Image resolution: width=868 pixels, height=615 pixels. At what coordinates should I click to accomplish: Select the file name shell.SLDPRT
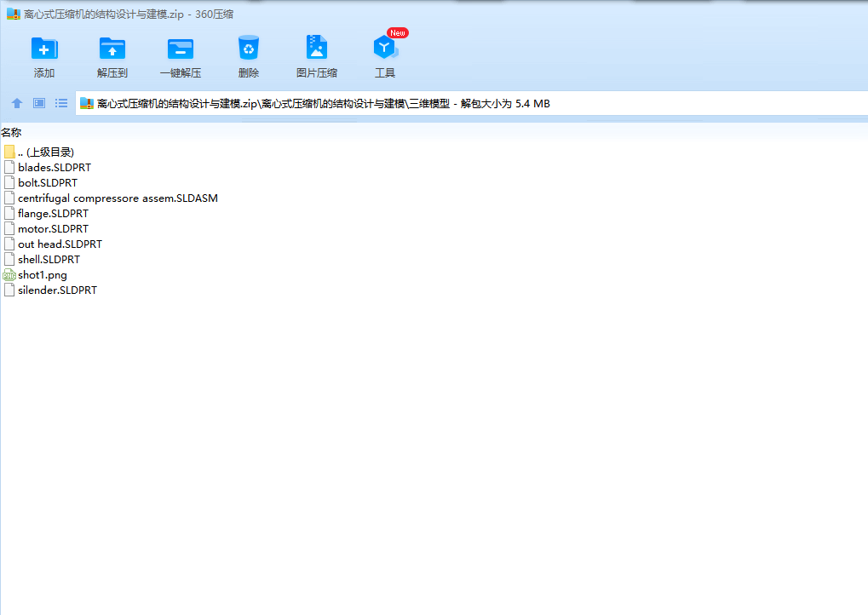pos(49,259)
